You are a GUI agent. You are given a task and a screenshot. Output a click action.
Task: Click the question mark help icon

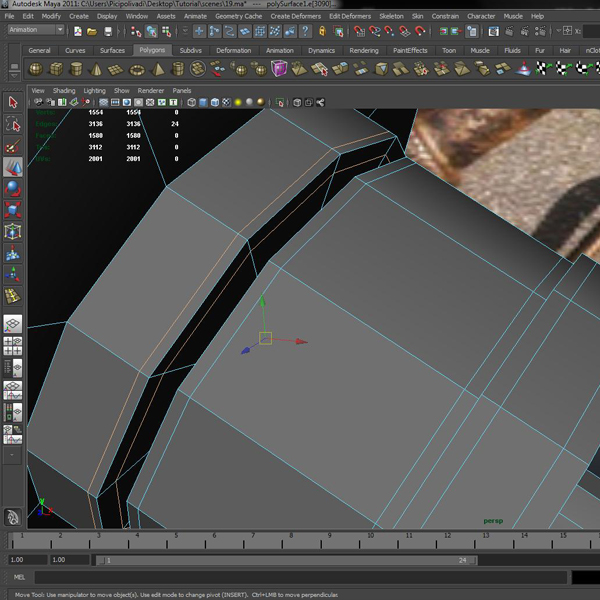coord(305,31)
